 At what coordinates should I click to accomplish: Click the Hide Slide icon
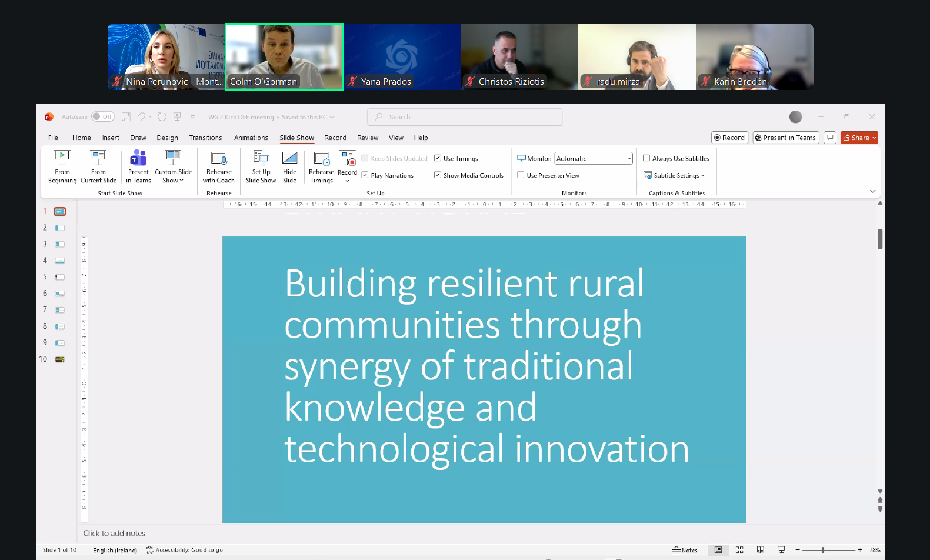click(289, 166)
